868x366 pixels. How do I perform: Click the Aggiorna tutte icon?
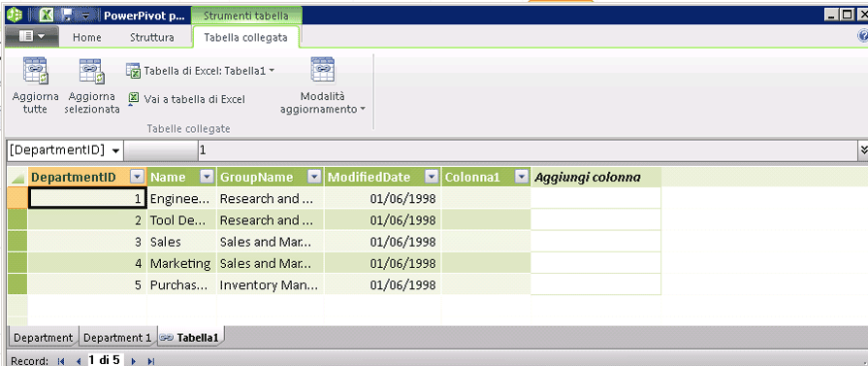pos(36,71)
